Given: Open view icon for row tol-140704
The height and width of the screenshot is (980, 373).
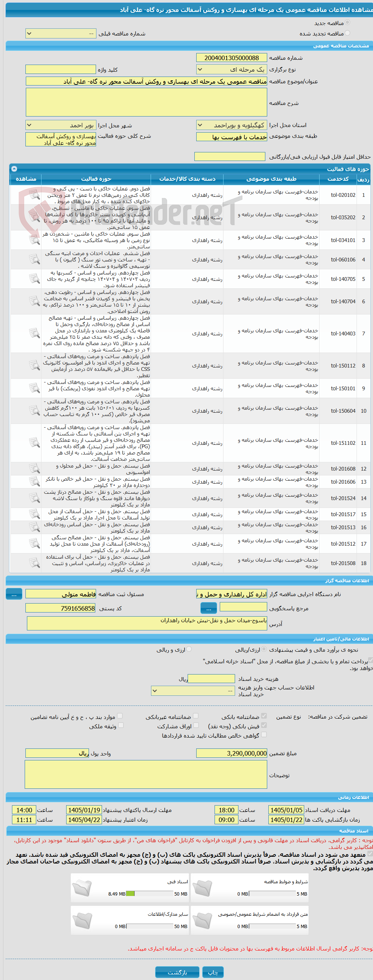Looking at the screenshot, I should [x=34, y=301].
